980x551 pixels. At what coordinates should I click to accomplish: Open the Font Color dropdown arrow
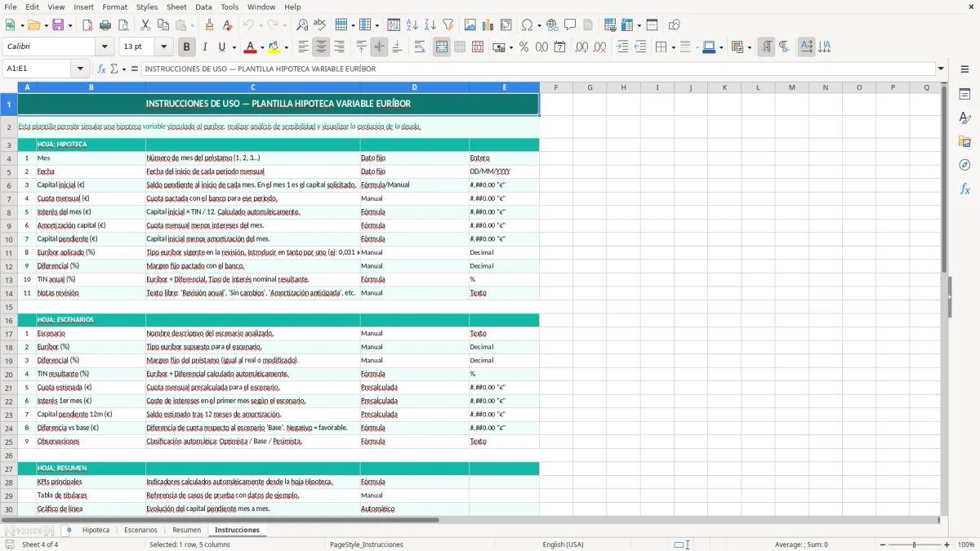(262, 47)
